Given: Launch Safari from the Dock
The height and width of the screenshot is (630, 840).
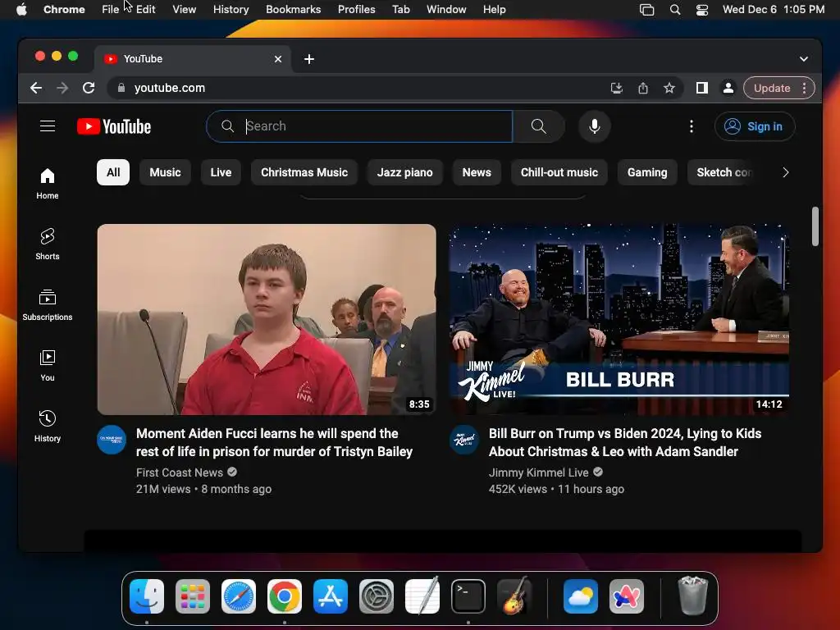Looking at the screenshot, I should (x=239, y=596).
